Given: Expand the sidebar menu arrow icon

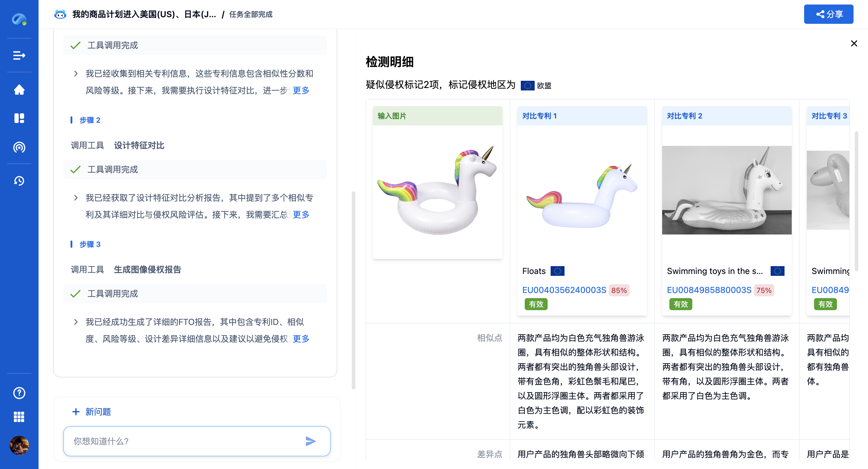Looking at the screenshot, I should click(x=19, y=55).
